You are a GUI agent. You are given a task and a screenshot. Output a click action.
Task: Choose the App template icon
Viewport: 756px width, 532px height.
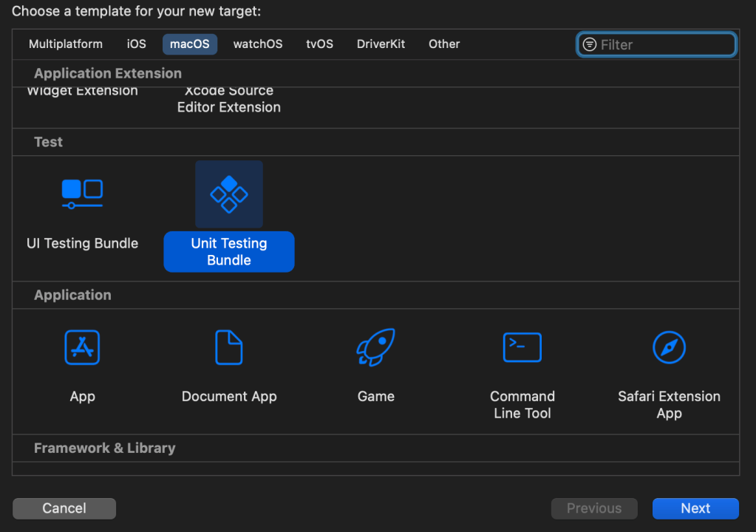pos(82,347)
